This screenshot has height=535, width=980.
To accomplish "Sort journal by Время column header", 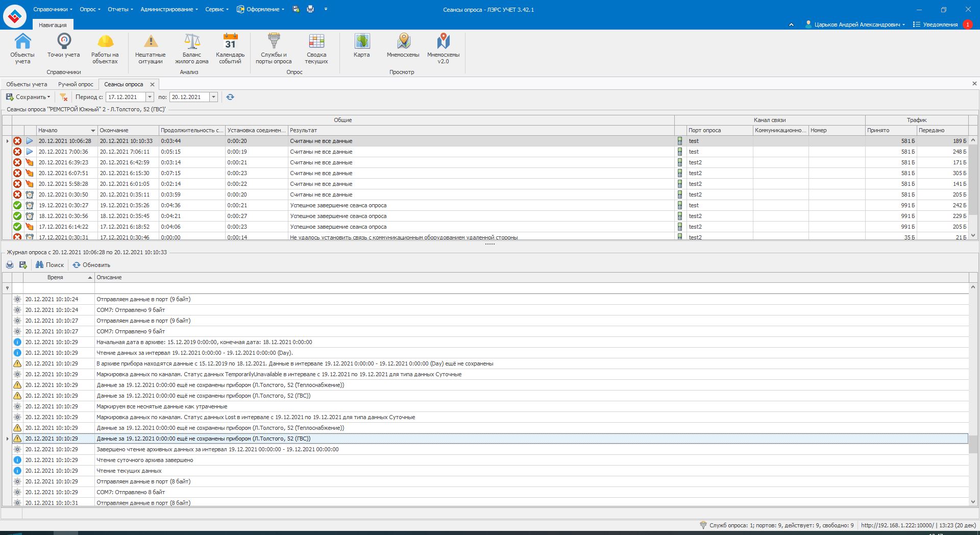I will click(59, 277).
